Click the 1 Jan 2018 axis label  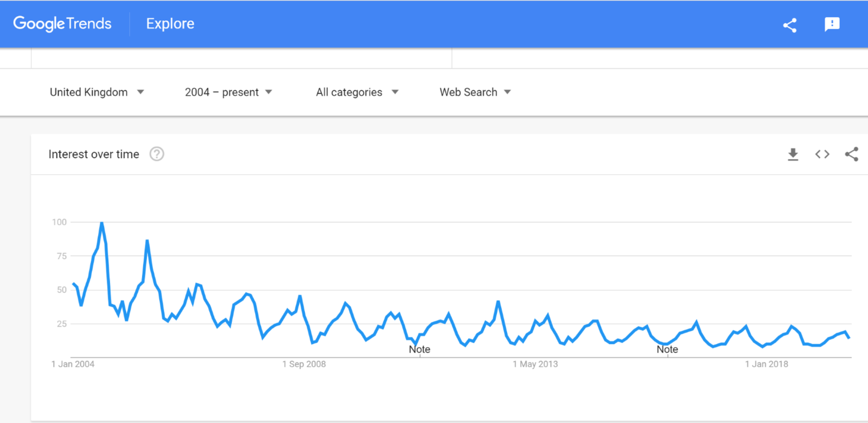point(766,364)
